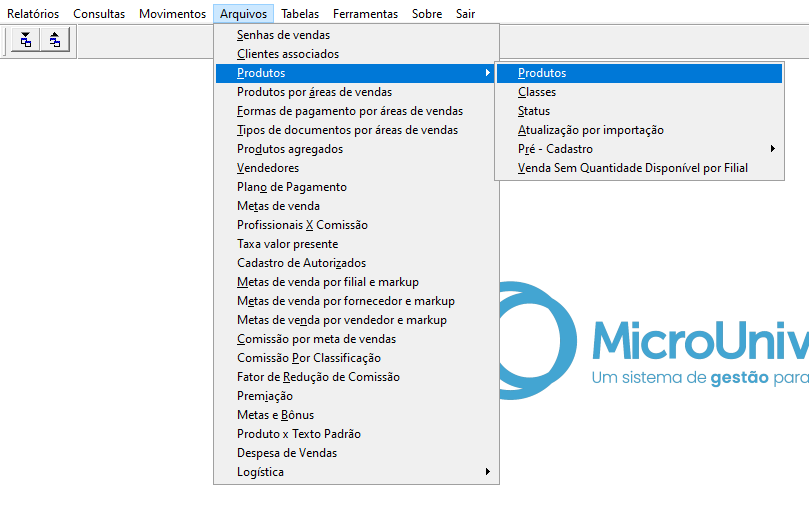Image resolution: width=809 pixels, height=506 pixels.
Task: Select Classes from the Produtos submenu
Action: click(537, 92)
